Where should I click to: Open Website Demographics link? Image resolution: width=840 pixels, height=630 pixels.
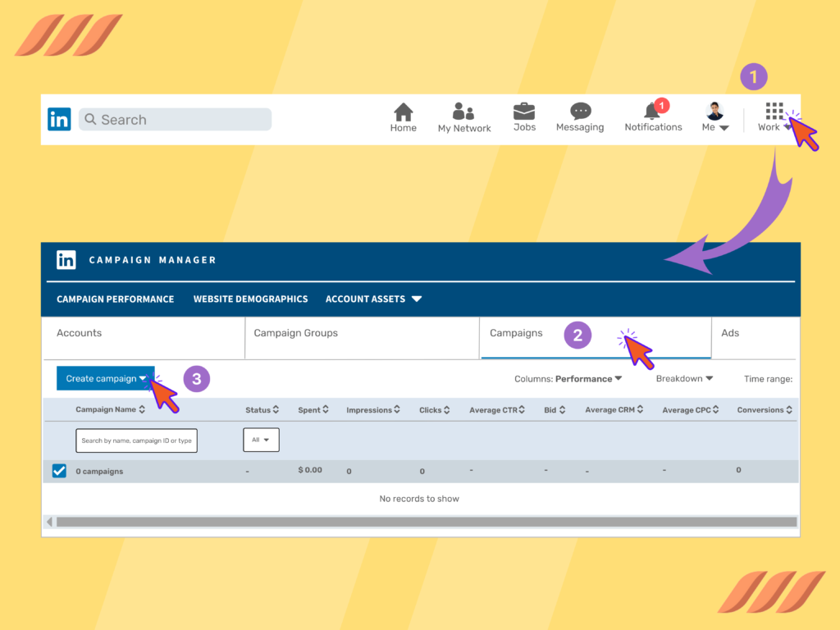coord(250,299)
